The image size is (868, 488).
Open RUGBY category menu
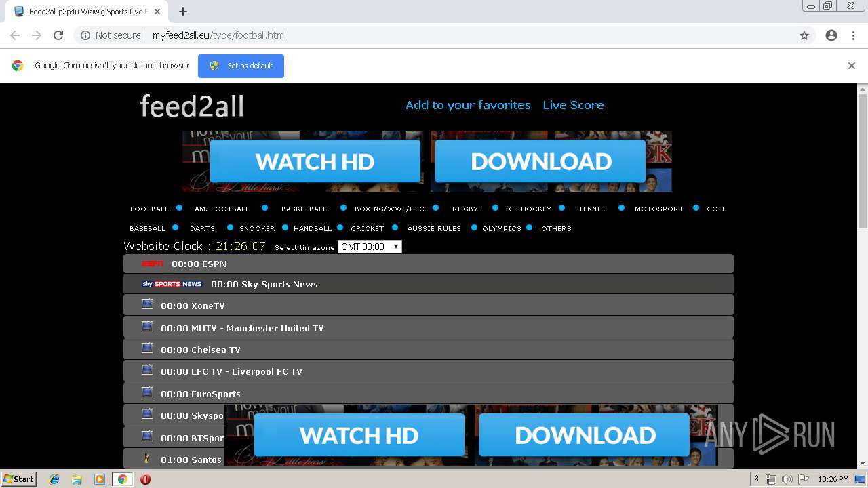tap(465, 209)
